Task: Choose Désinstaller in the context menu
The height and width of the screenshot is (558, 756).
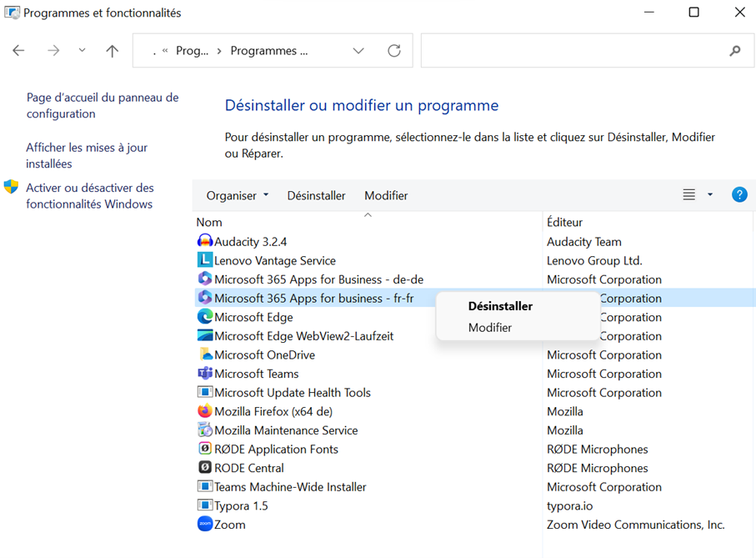Action: click(500, 306)
